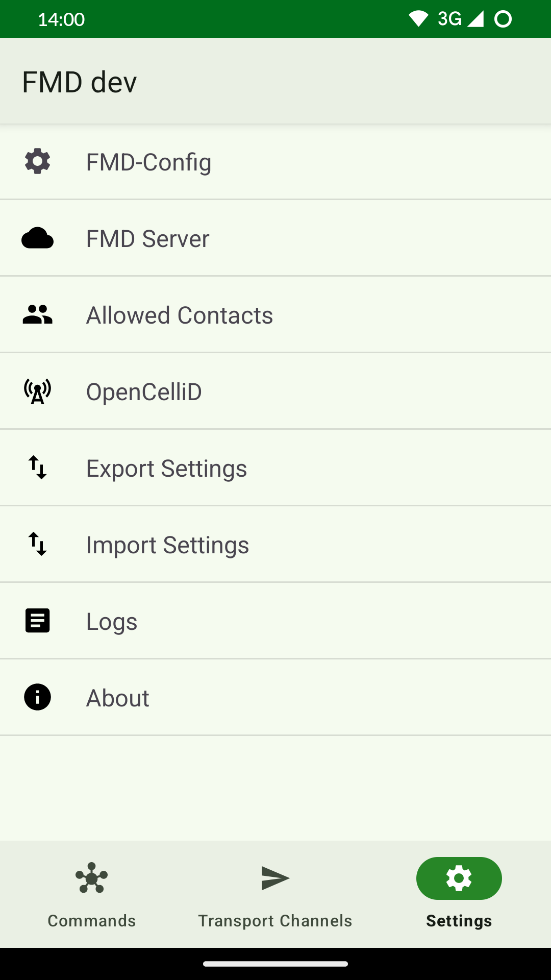Viewport: 551px width, 980px height.
Task: Tap the Logs document icon
Action: (x=38, y=621)
